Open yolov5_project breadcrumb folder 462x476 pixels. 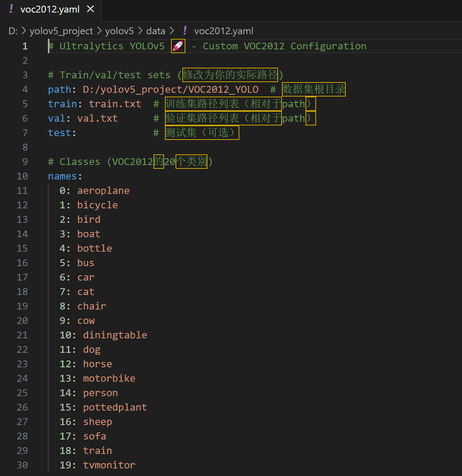point(61,31)
